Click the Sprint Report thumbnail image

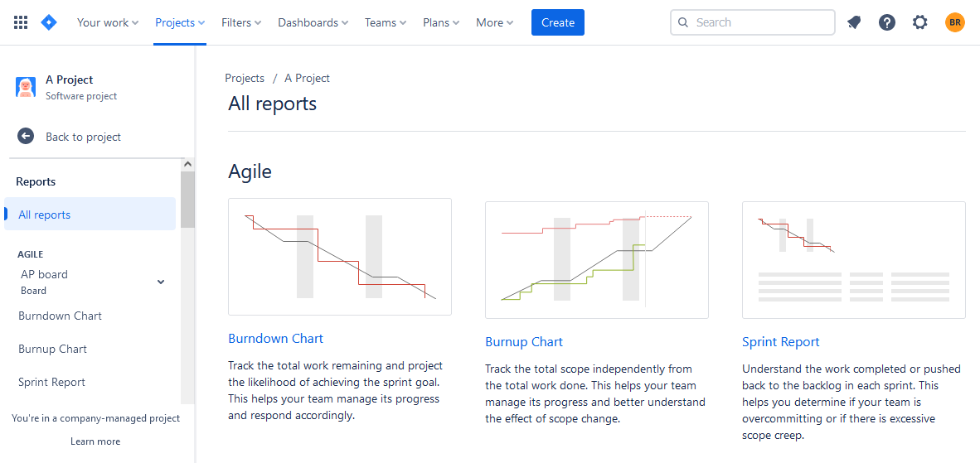(854, 259)
